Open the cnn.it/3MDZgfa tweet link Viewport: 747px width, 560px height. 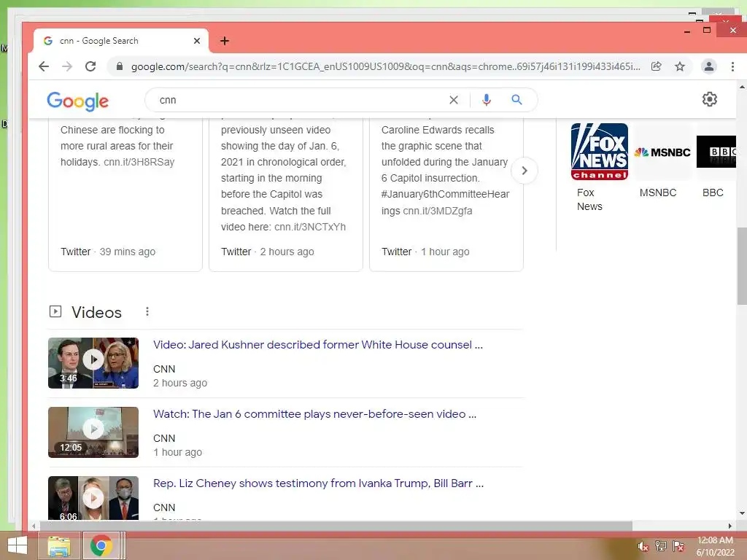coord(438,211)
